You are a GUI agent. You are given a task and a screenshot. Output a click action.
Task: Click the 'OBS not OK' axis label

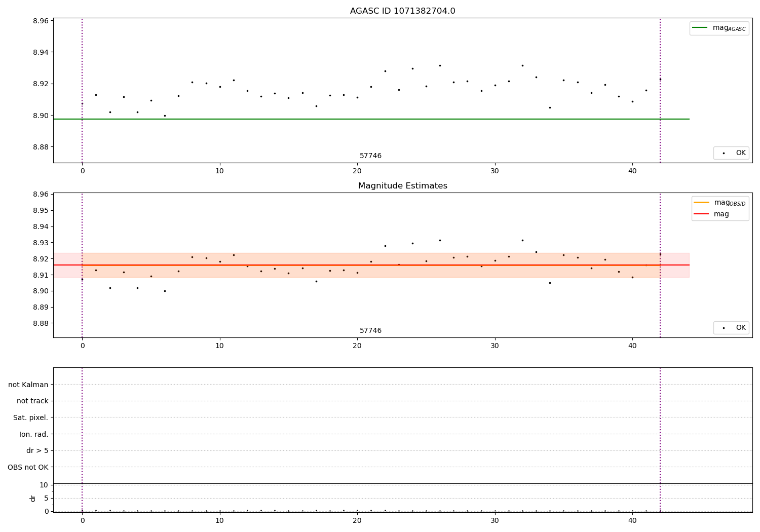[28, 467]
